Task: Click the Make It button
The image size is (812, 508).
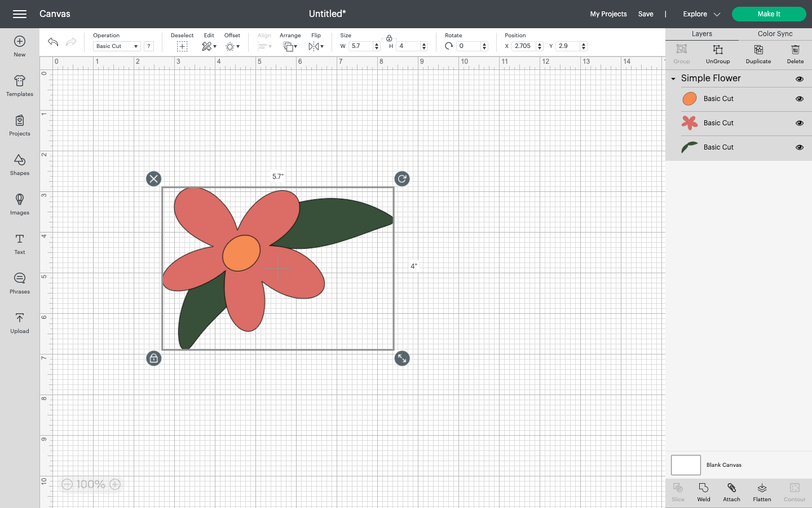Action: point(769,14)
